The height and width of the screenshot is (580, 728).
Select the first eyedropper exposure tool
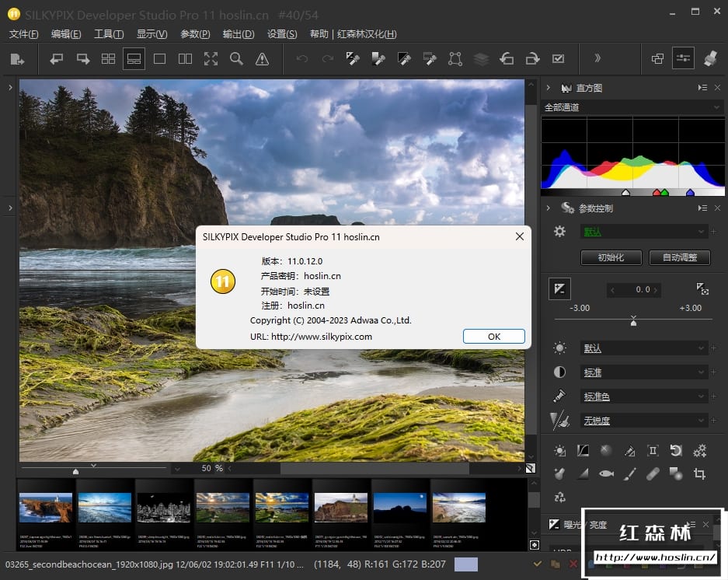[x=353, y=59]
